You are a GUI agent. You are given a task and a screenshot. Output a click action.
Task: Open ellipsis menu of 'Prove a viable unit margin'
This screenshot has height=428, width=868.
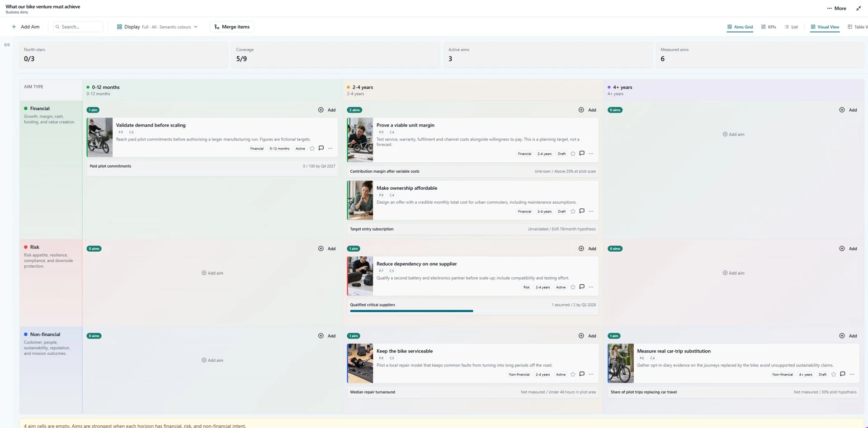tap(591, 154)
